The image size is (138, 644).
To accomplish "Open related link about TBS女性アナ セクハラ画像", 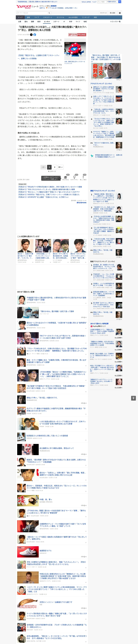I will click(50, 187).
